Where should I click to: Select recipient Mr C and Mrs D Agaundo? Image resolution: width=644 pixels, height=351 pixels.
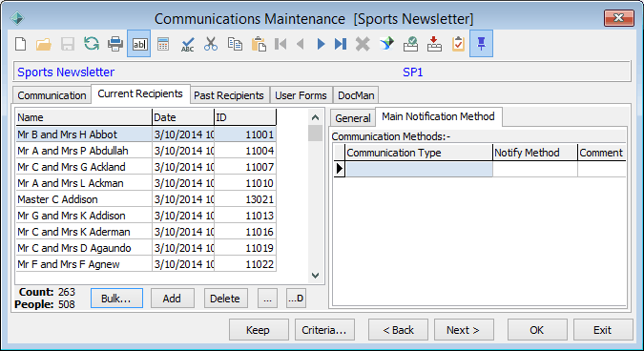click(x=84, y=248)
